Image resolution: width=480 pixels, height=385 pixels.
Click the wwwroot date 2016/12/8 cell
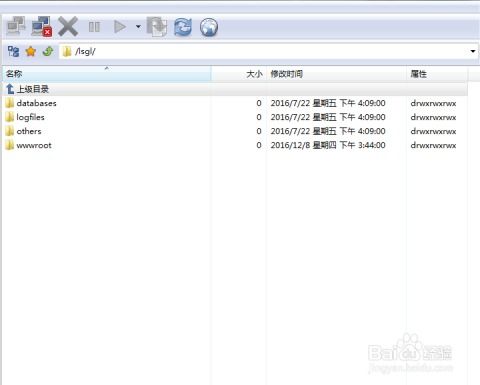tap(328, 145)
